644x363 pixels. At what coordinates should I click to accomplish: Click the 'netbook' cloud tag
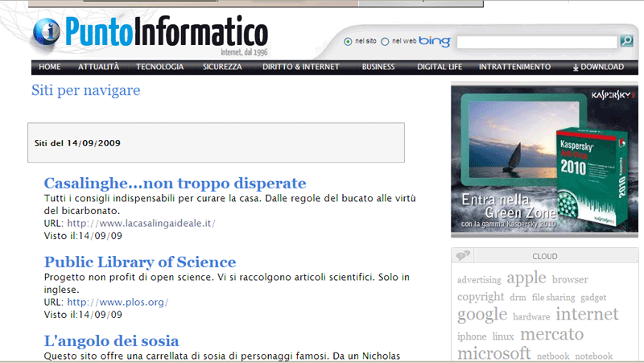[553, 357]
